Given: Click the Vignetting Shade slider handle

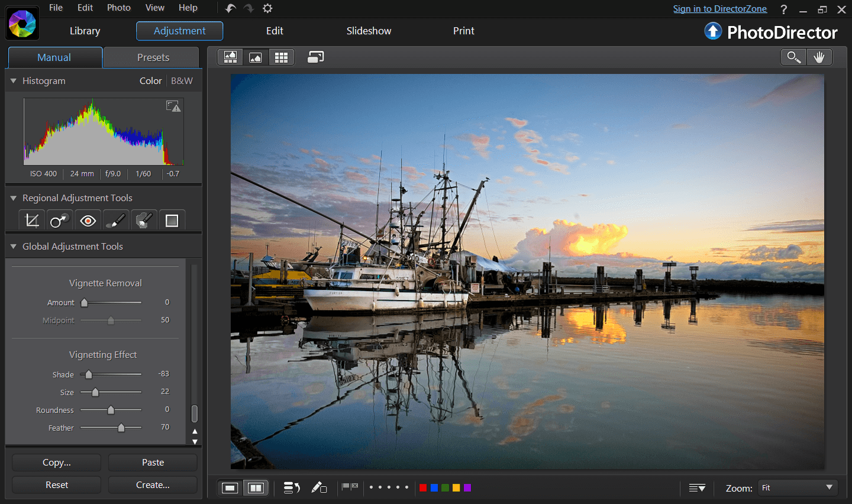Looking at the screenshot, I should point(89,374).
